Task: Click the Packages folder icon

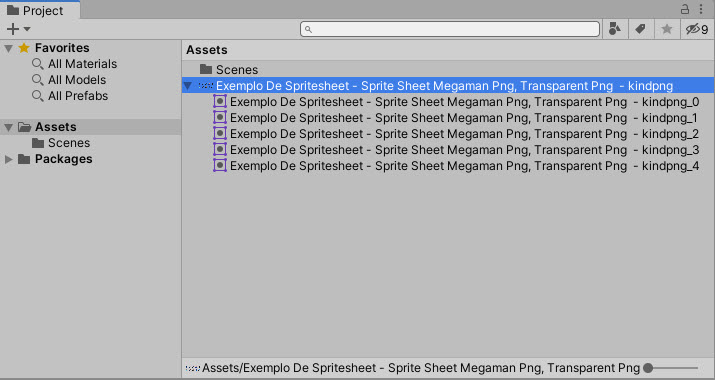Action: pos(24,159)
